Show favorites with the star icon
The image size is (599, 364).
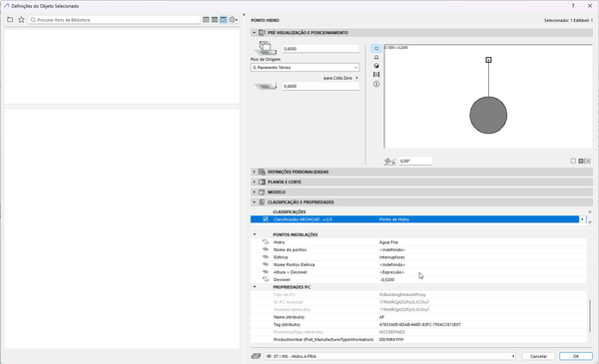pyautogui.click(x=21, y=20)
